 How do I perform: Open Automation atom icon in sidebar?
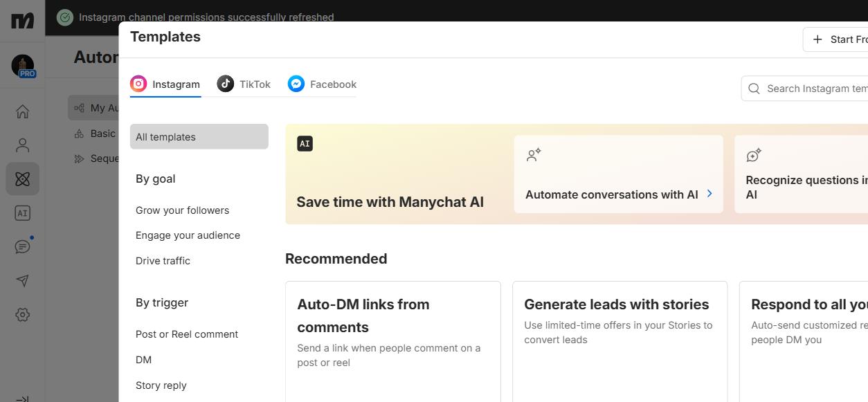pyautogui.click(x=22, y=179)
